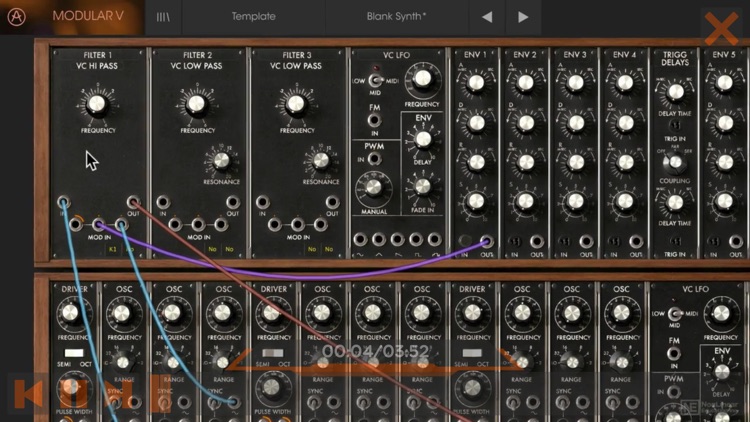
Task: Open Filter 2 second 'No' modulation selector
Action: tap(229, 249)
